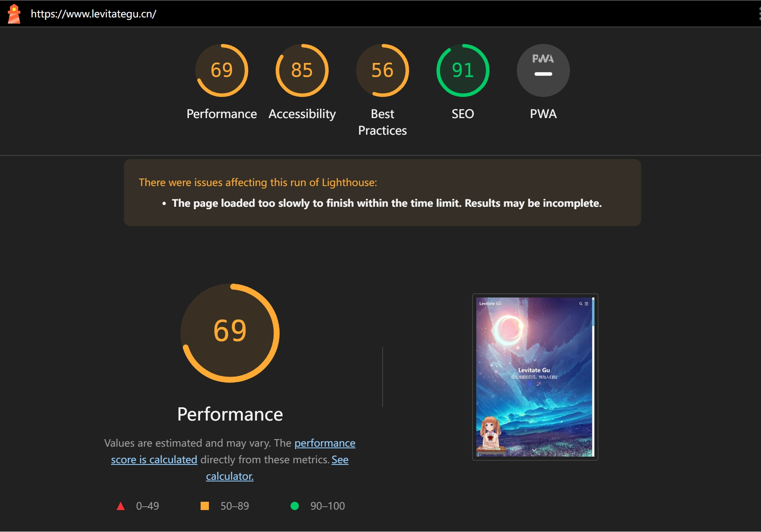Click the orange square 50–89 legend icon
Image resolution: width=761 pixels, height=532 pixels.
click(x=205, y=506)
